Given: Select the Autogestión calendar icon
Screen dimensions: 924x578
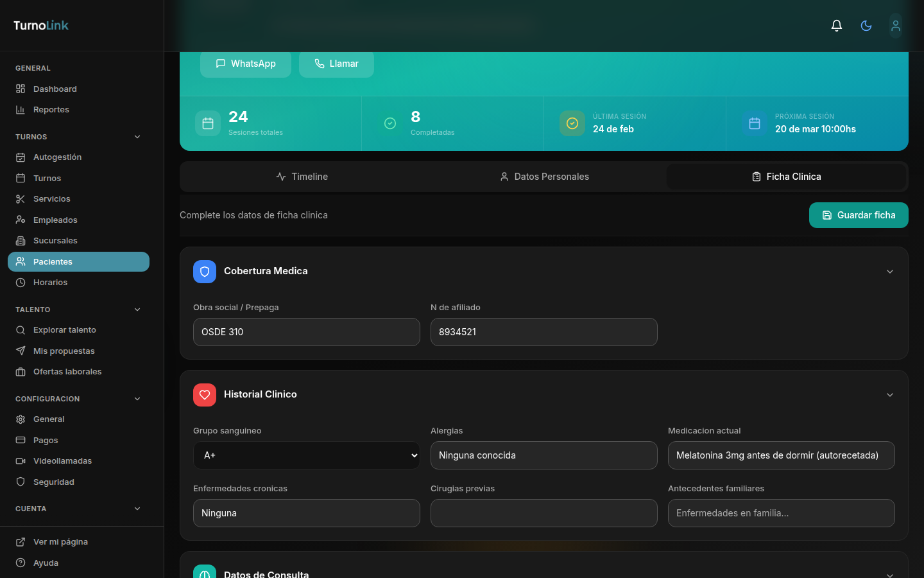Looking at the screenshot, I should (21, 157).
